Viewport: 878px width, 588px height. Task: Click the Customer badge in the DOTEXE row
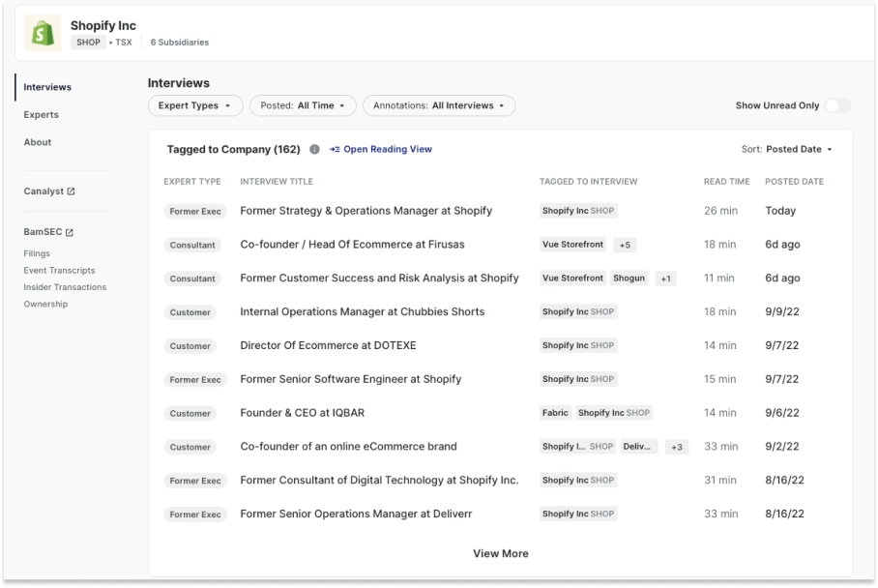coord(190,346)
